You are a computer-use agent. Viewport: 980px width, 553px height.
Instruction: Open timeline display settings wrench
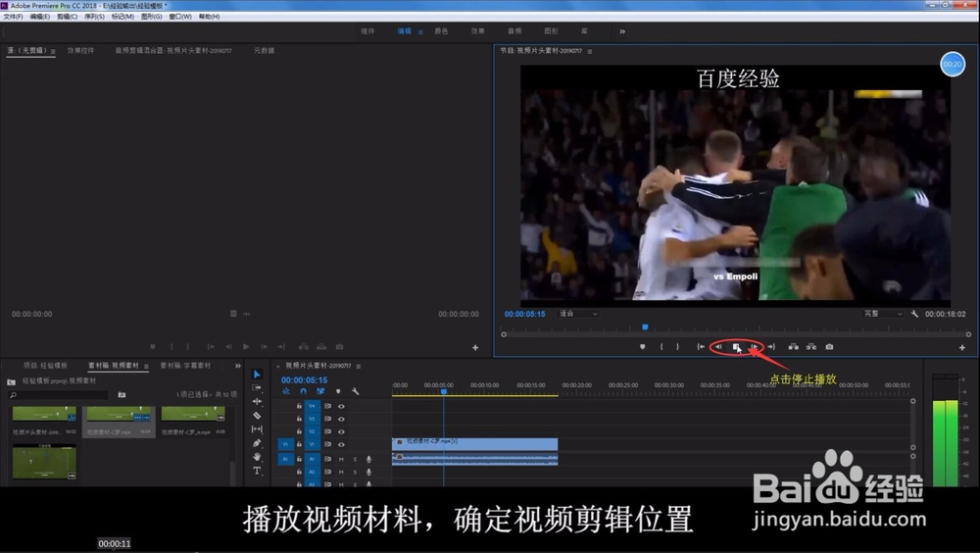coord(355,391)
